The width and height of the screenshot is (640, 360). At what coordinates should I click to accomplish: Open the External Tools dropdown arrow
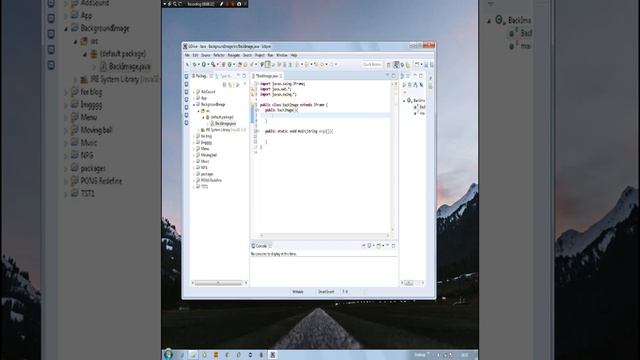[x=218, y=64]
